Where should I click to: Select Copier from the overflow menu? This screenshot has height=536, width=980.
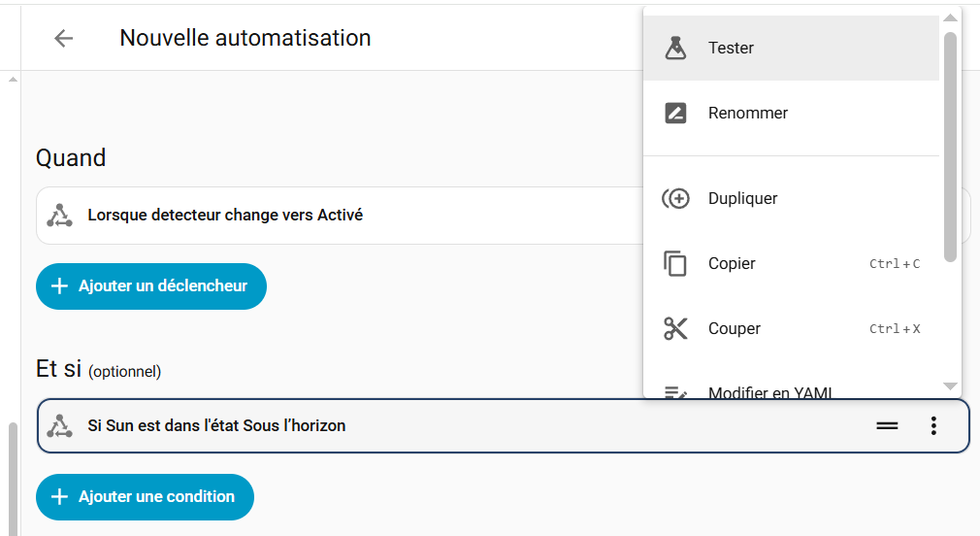[732, 263]
